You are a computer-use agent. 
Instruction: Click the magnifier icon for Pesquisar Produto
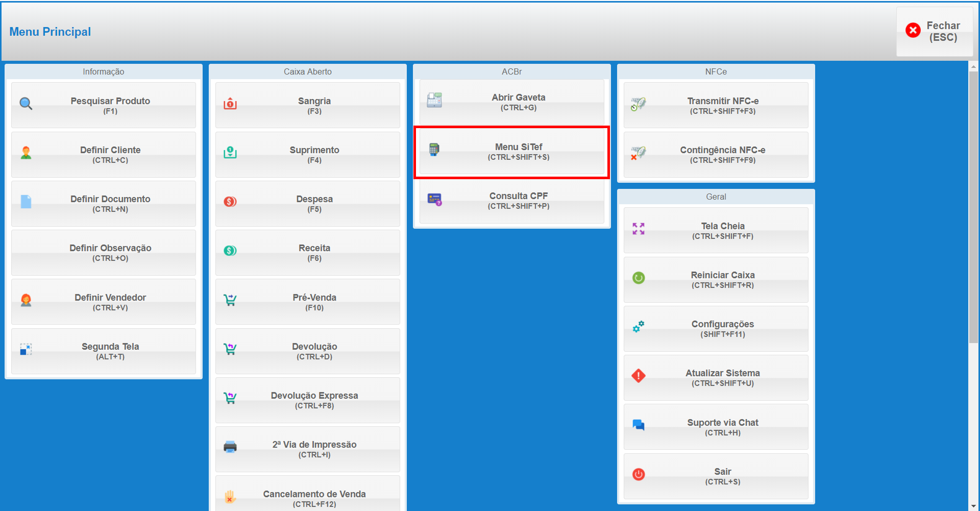click(26, 104)
